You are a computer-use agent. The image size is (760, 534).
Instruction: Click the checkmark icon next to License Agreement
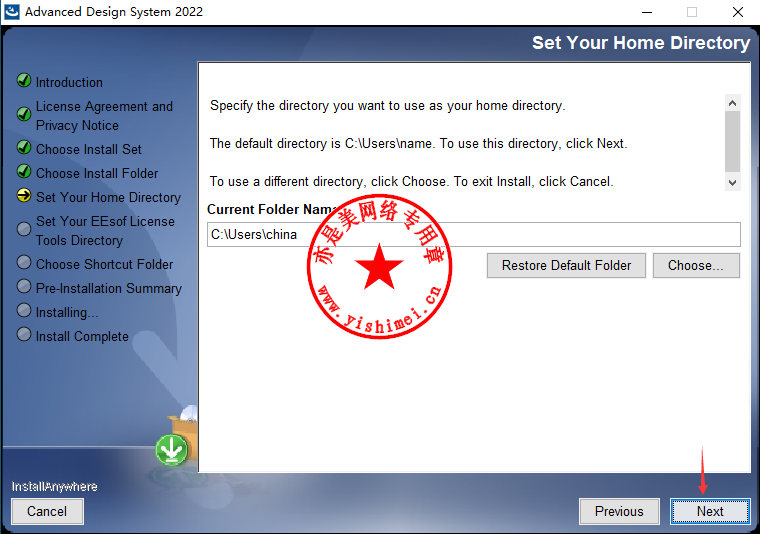(24, 114)
